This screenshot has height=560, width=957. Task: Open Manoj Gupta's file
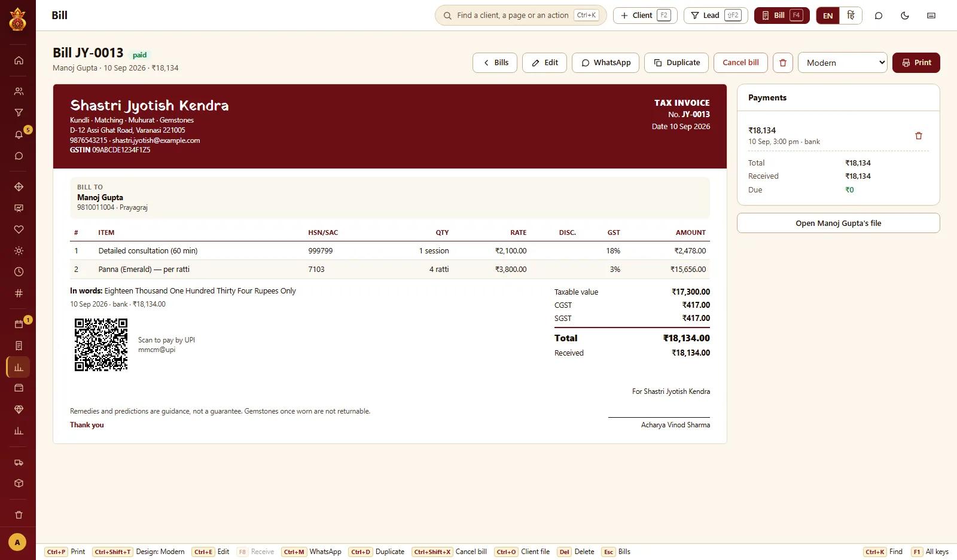[x=839, y=223]
